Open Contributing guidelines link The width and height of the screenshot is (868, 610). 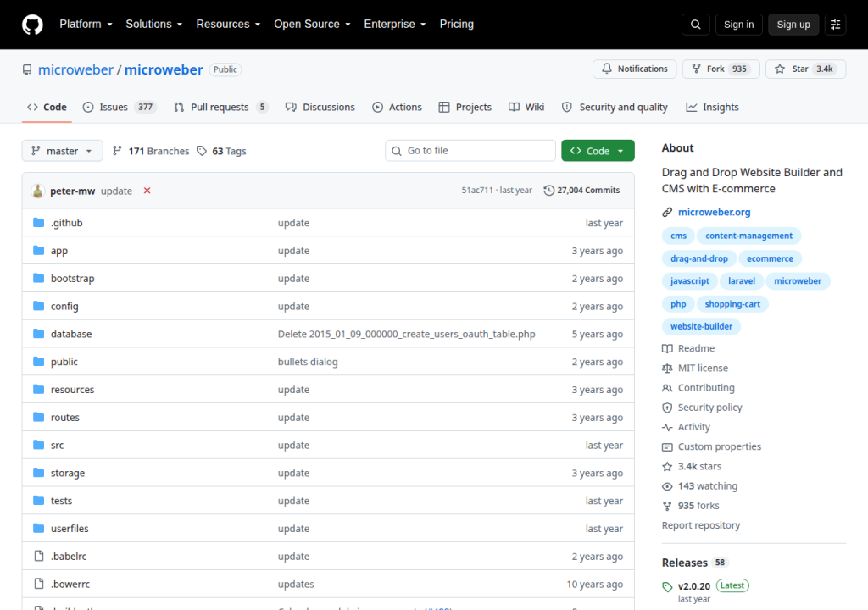pos(698,387)
